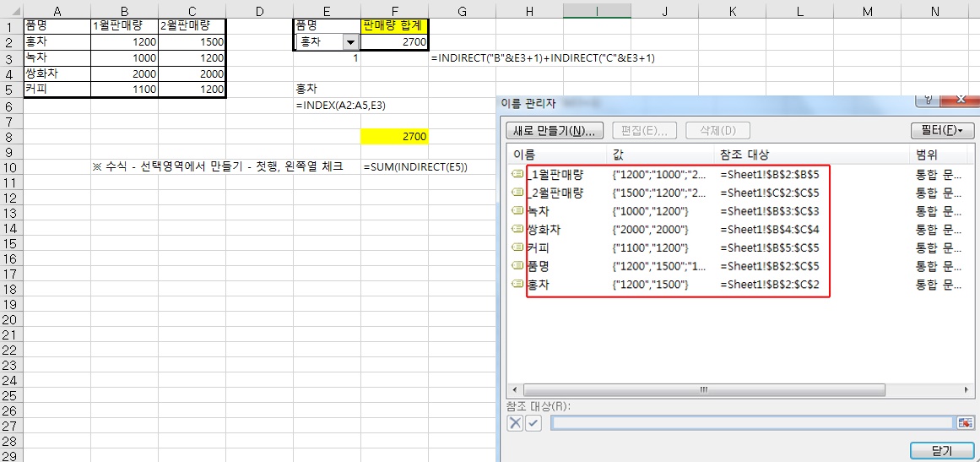This screenshot has height=462, width=980.
Task: Click cell B1 labeled 1월판매량
Action: click(124, 27)
